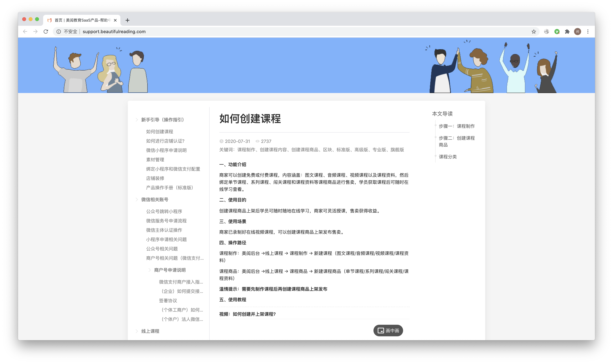Collapse the 商户号申请说明 subsection

pos(150,270)
